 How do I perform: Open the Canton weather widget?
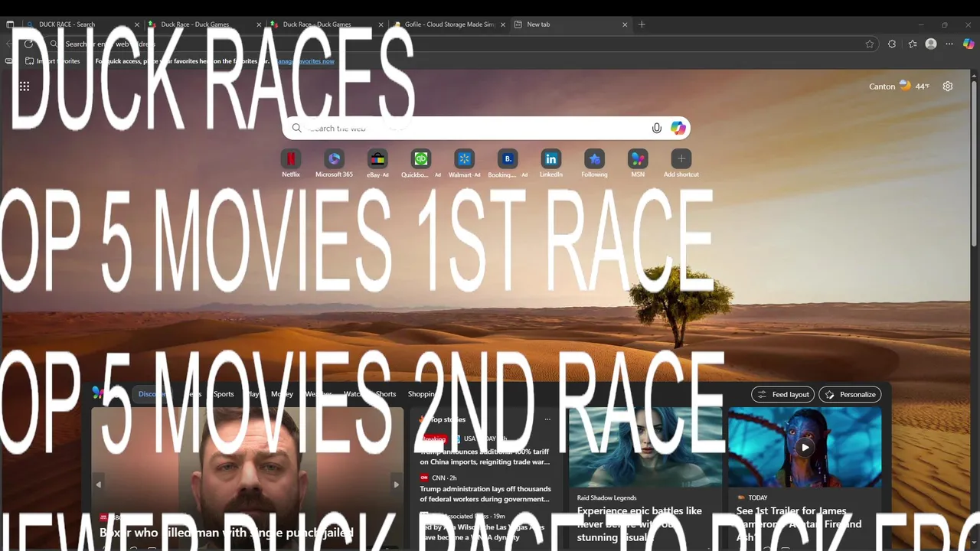(x=900, y=86)
